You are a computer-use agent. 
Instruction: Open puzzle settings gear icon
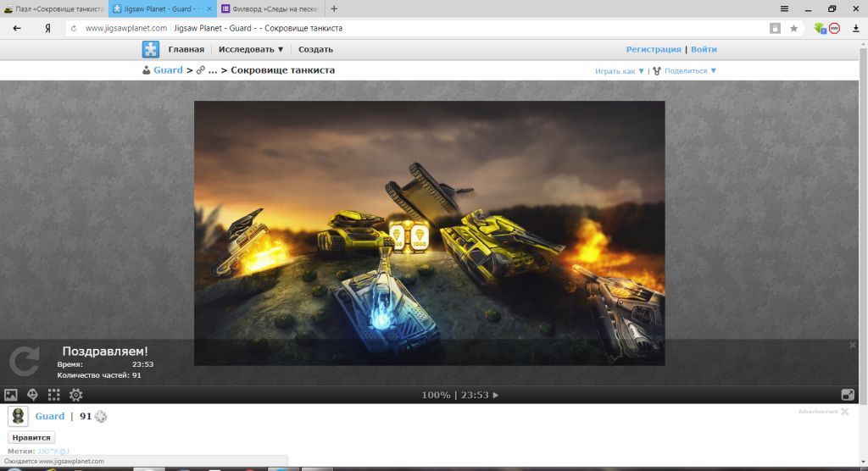[x=75, y=395]
